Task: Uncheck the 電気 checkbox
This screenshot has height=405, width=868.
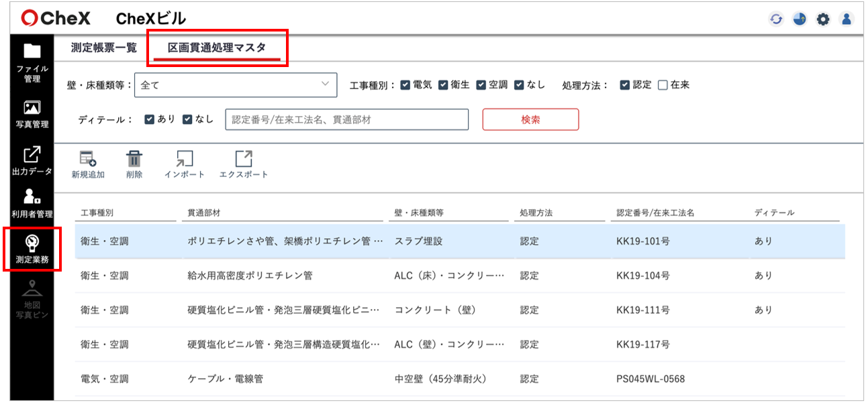Action: click(405, 85)
